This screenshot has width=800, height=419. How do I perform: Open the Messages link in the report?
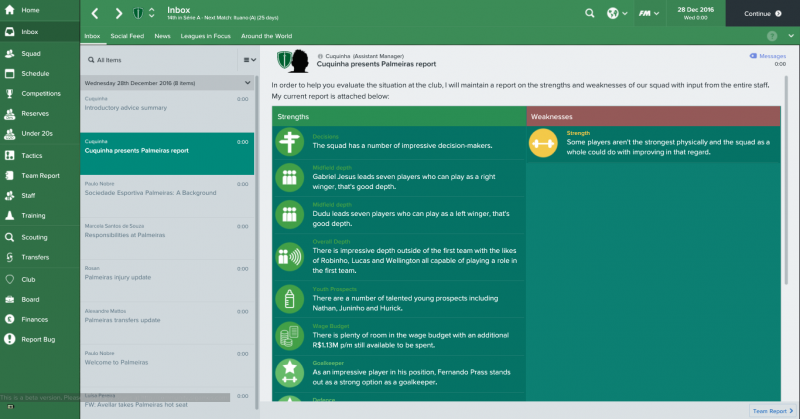point(767,57)
